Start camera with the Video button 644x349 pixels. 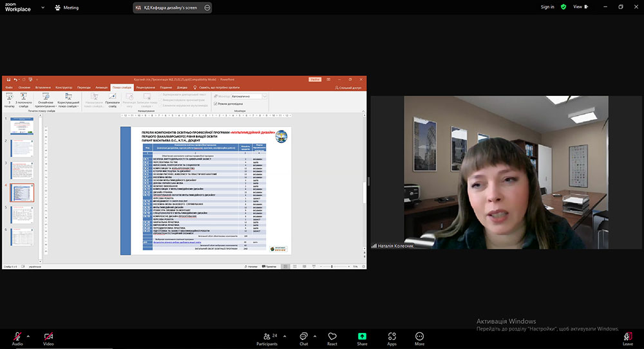(48, 339)
